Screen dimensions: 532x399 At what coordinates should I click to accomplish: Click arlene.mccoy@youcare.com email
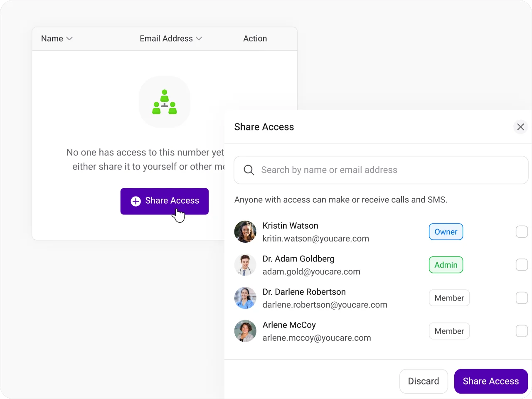click(317, 338)
